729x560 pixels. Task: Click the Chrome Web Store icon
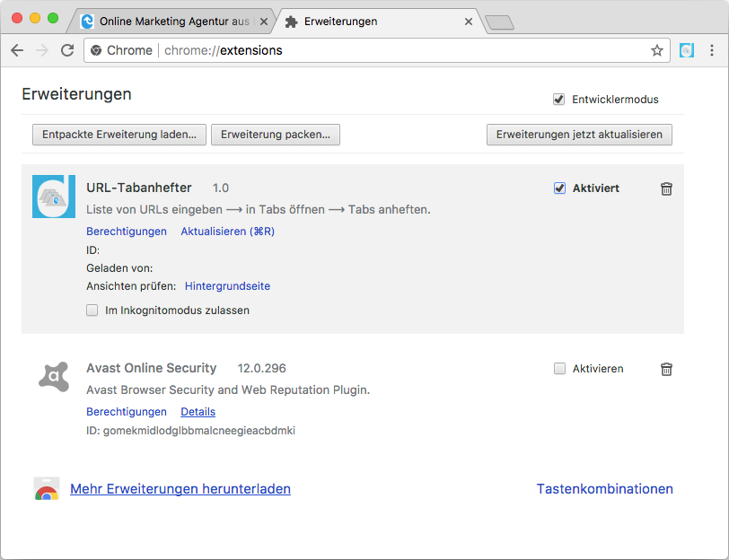click(x=47, y=489)
